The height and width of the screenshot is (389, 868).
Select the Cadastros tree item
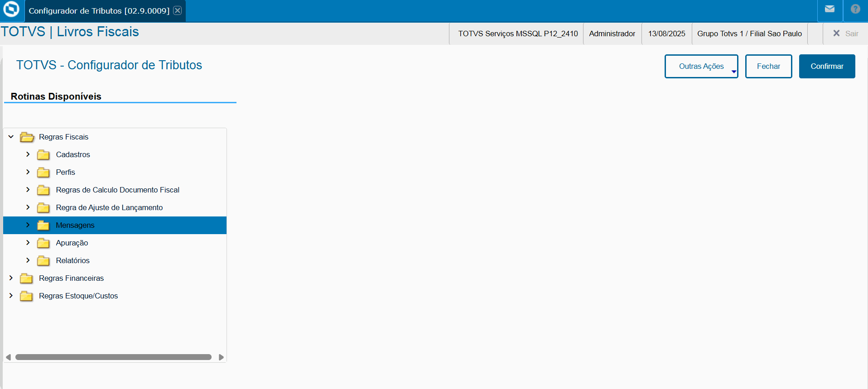coord(73,154)
